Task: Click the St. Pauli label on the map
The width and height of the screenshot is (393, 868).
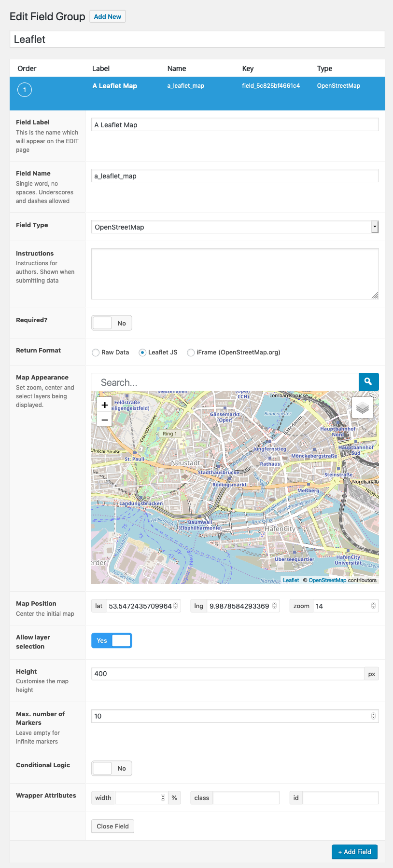Action: pos(134,459)
